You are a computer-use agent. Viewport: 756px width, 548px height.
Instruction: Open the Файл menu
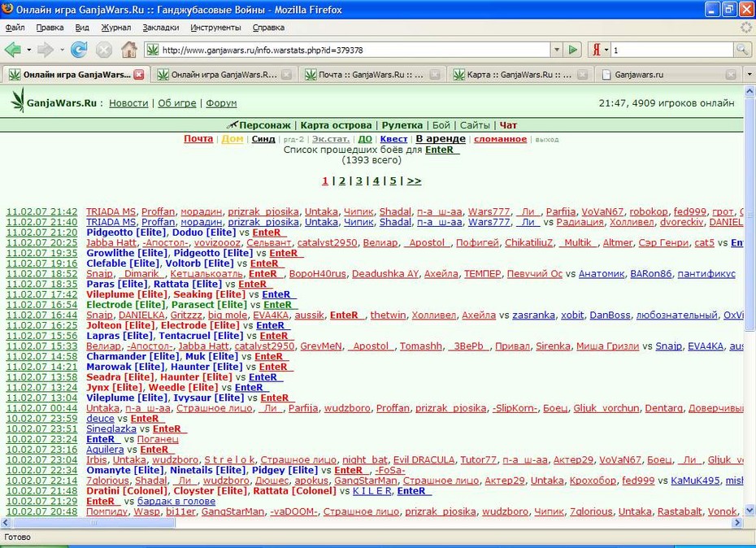click(x=15, y=28)
